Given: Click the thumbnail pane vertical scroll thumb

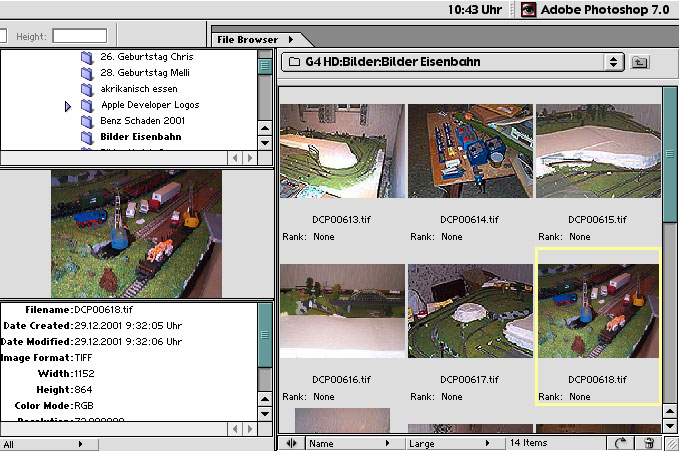Looking at the screenshot, I should 670,154.
